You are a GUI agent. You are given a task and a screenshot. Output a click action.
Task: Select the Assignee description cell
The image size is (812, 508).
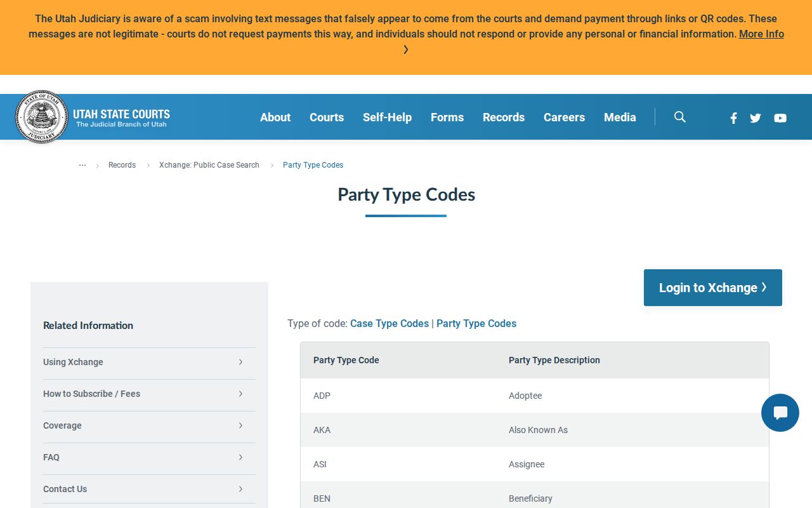click(527, 464)
